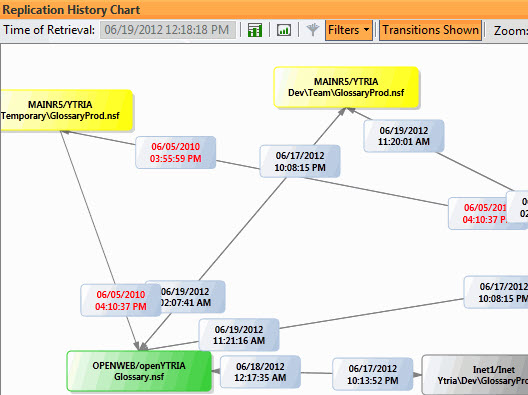The height and width of the screenshot is (395, 528).
Task: Select the gray Inet1/Inet GlossaryProd node
Action: click(475, 375)
